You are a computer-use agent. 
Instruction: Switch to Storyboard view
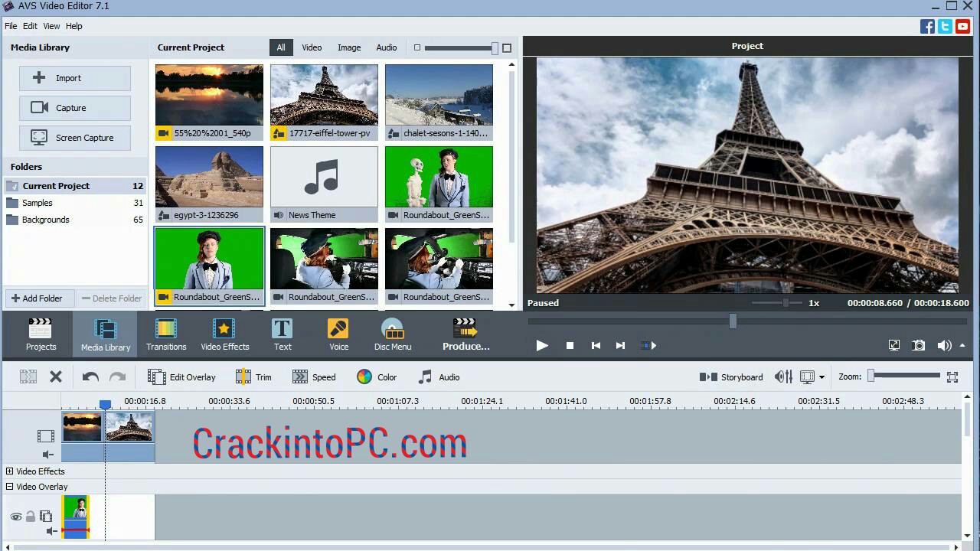pos(731,377)
